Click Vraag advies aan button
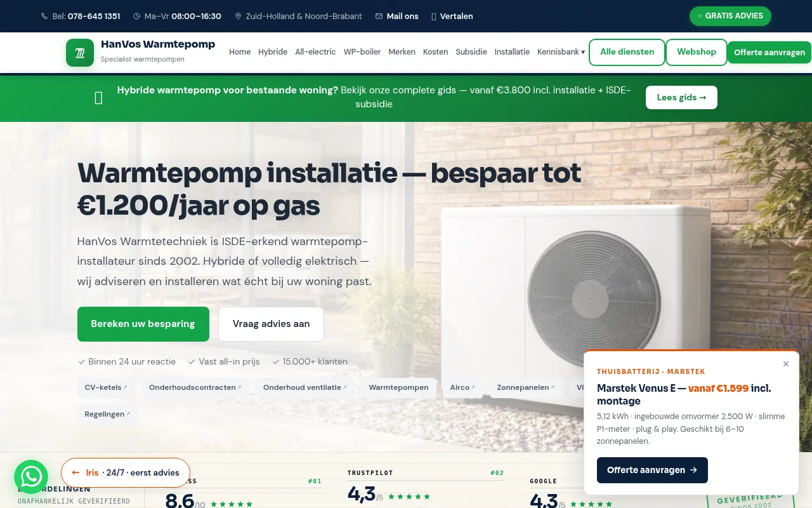812x508 pixels. click(271, 324)
